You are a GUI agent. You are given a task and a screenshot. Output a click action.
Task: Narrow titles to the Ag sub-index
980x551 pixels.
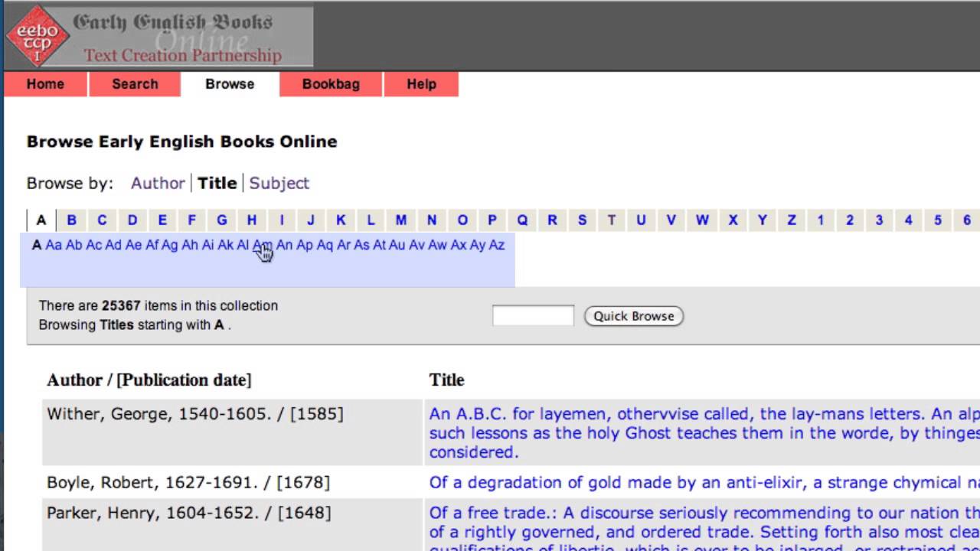170,245
